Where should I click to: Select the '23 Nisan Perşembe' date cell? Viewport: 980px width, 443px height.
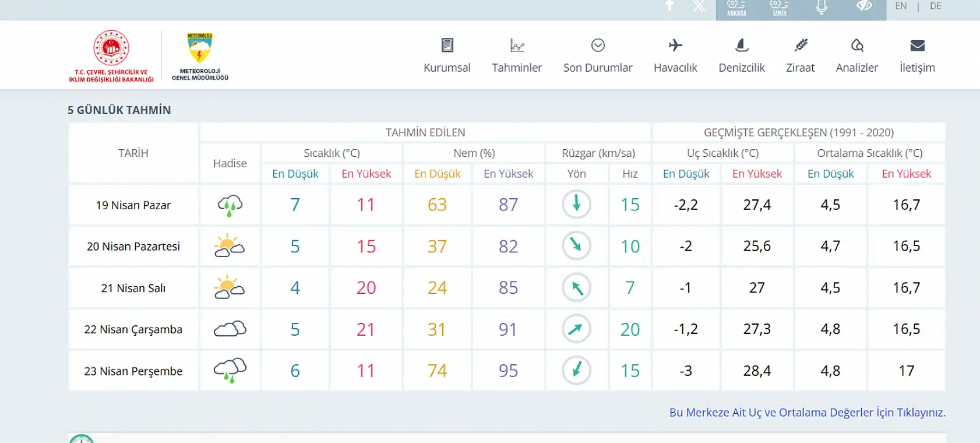click(x=133, y=371)
